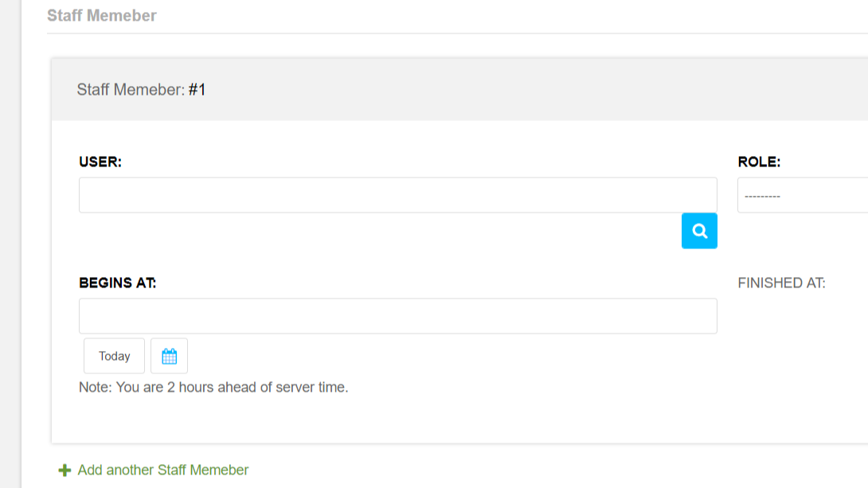
Task: Click the green plus icon
Action: [x=65, y=470]
